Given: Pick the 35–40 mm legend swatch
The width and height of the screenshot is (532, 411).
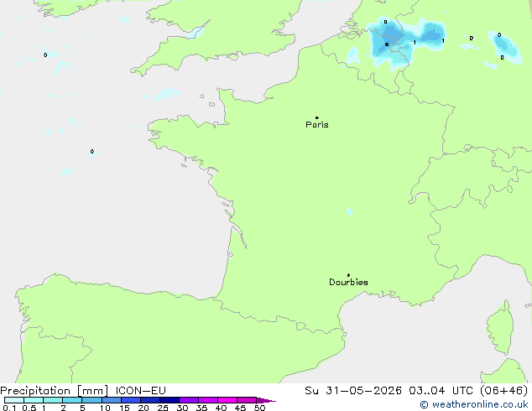Looking at the screenshot, I should coord(207,400).
